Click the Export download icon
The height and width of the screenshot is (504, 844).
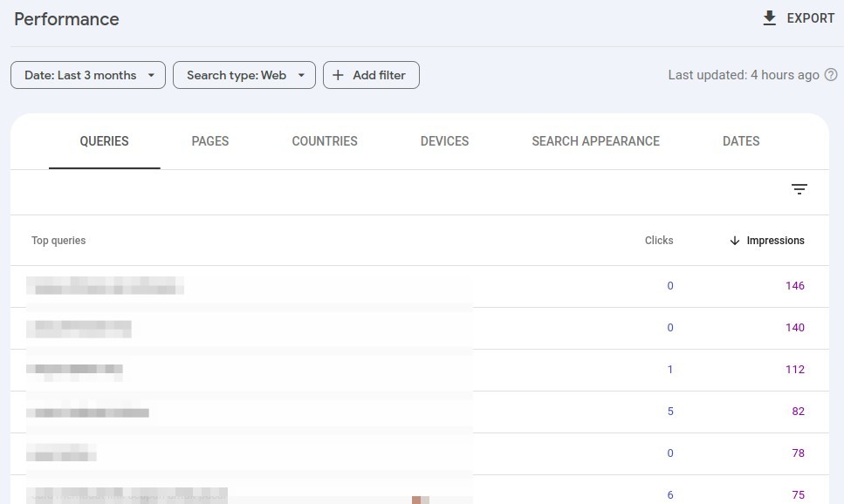[x=769, y=18]
